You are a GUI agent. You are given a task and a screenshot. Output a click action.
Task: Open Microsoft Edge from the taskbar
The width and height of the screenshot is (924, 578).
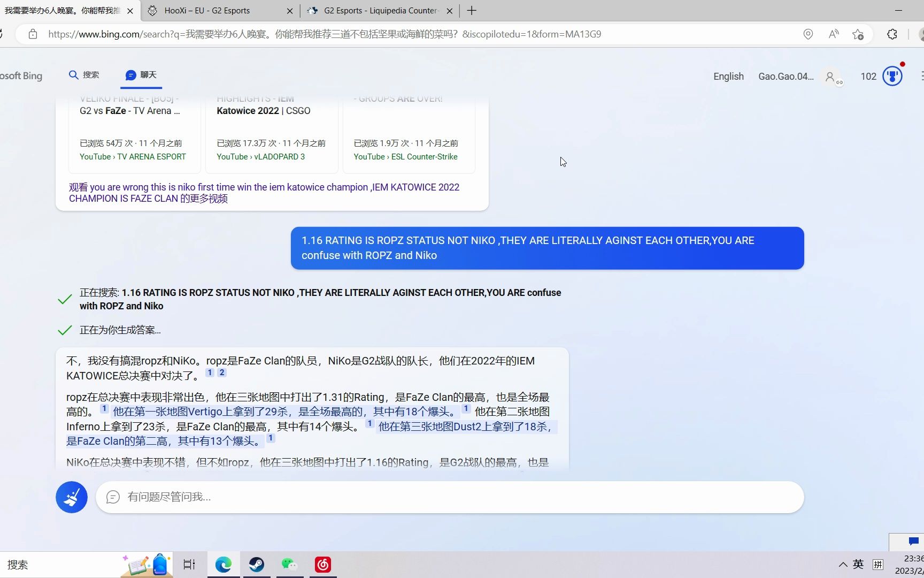224,565
